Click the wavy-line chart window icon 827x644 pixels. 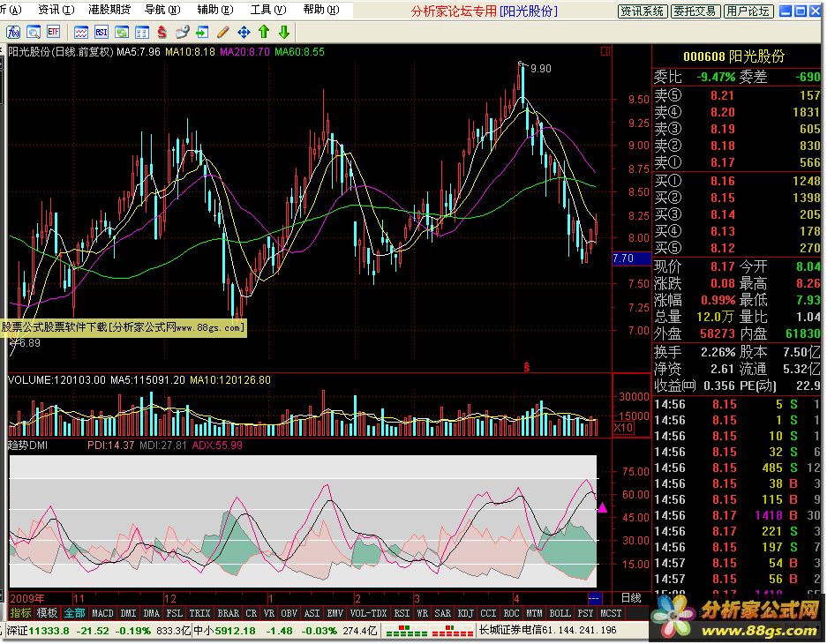coord(81,33)
